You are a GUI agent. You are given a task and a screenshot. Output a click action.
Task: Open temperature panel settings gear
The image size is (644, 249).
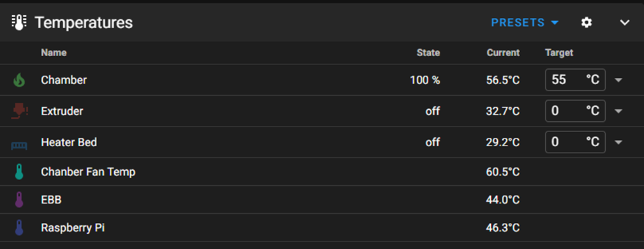click(587, 22)
